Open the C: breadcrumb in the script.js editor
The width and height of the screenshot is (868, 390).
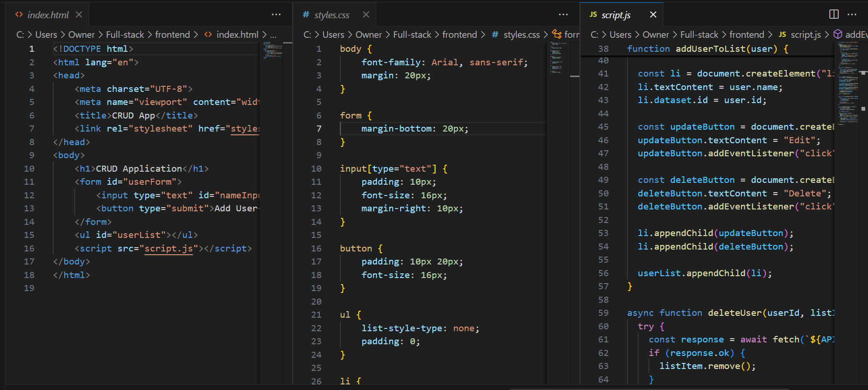tap(595, 35)
